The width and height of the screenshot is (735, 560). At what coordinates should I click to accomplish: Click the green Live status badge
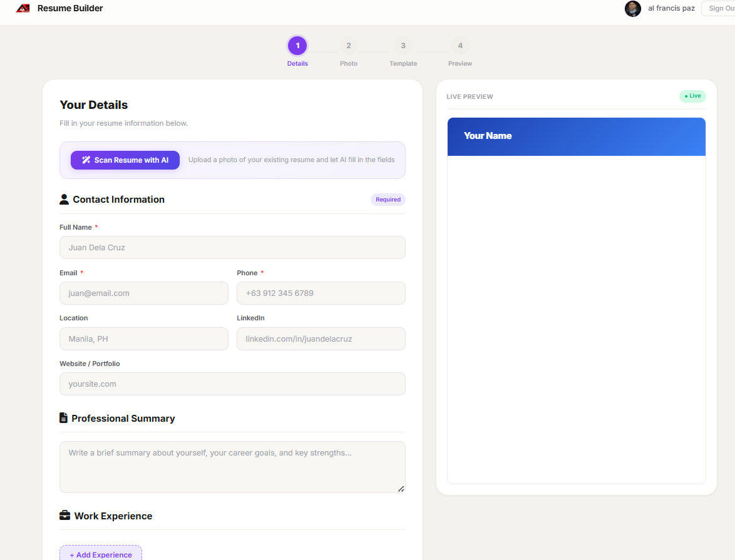pyautogui.click(x=692, y=96)
